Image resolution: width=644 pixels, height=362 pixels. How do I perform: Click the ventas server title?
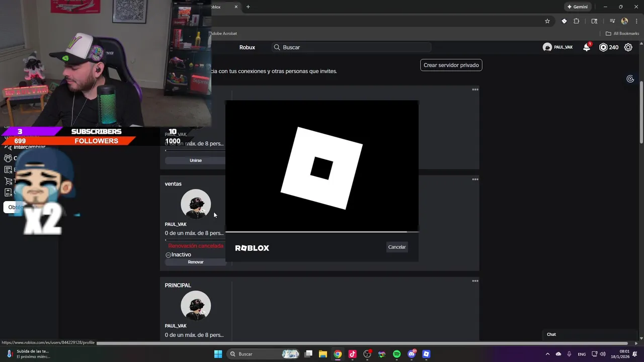[173, 184]
